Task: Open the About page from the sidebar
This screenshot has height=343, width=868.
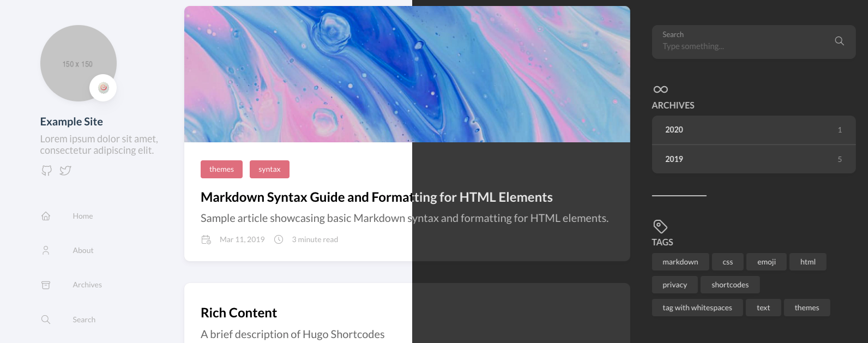Action: [83, 250]
